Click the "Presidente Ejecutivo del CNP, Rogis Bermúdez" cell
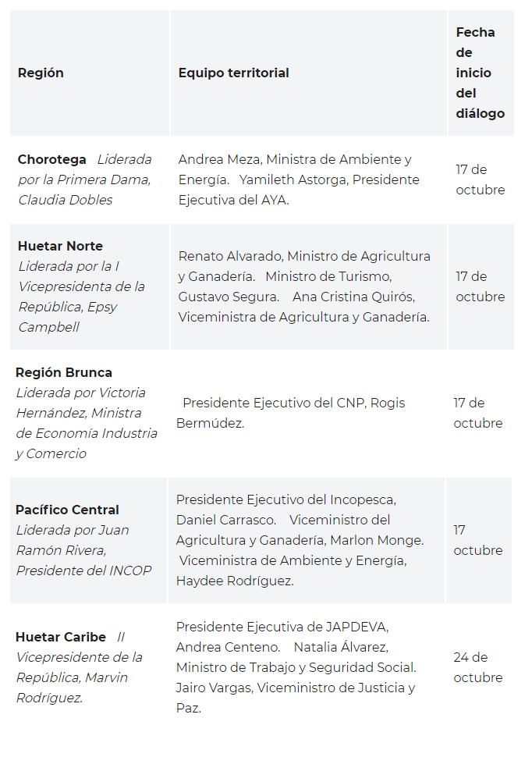The width and height of the screenshot is (532, 757). click(x=293, y=413)
